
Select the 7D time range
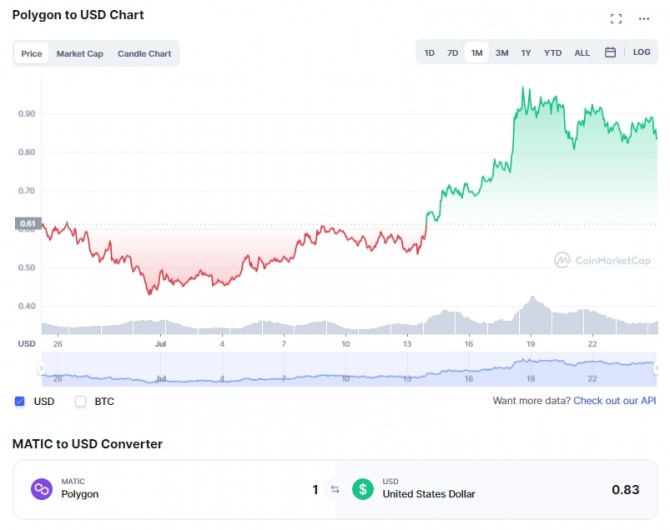coord(452,53)
